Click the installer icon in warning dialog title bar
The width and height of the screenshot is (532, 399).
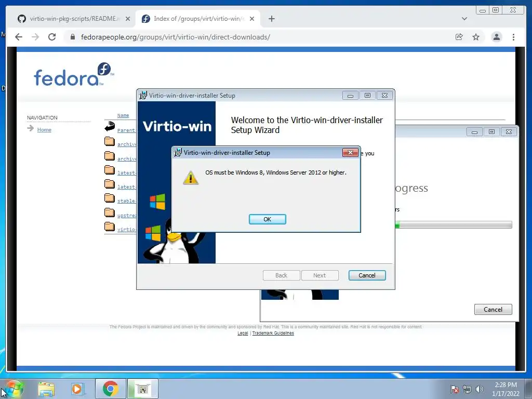(x=178, y=152)
